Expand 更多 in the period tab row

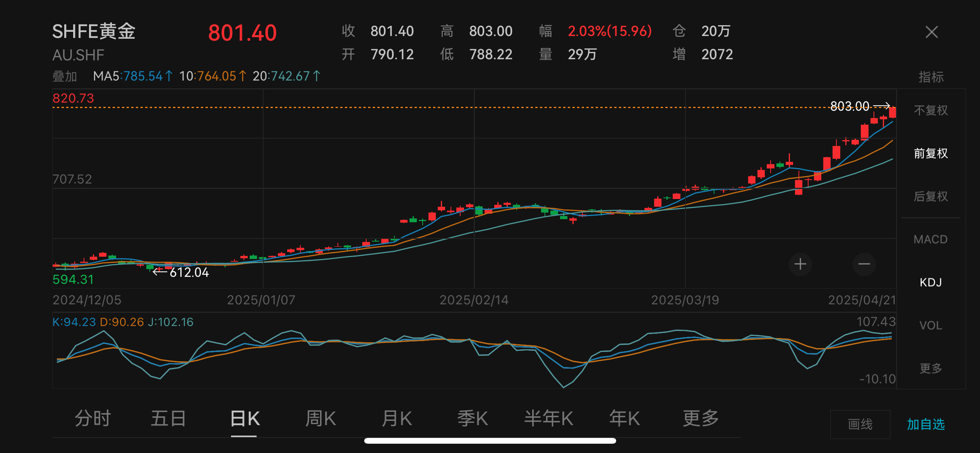700,419
